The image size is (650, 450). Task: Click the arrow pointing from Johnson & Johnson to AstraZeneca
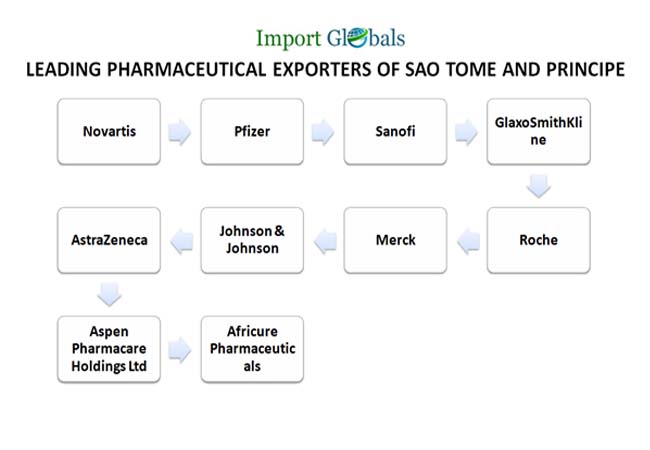point(179,240)
